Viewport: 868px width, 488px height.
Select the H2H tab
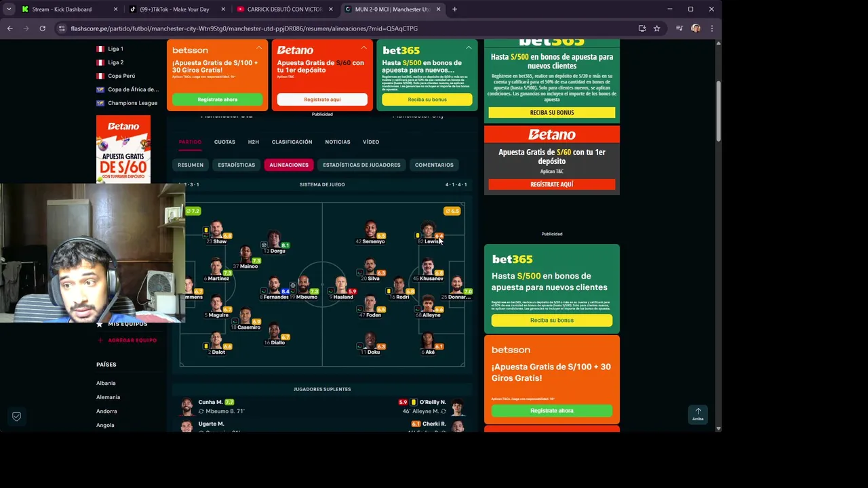click(254, 142)
